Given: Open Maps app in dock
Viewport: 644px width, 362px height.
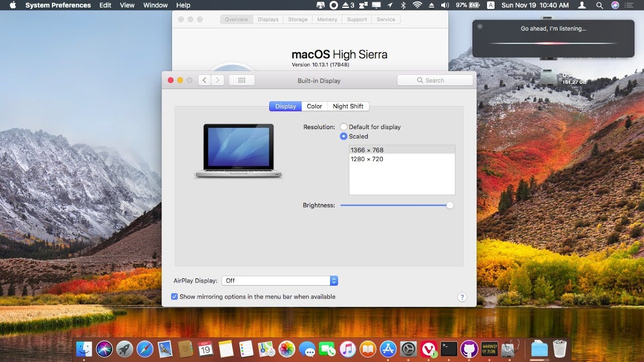Looking at the screenshot, I should pyautogui.click(x=266, y=348).
